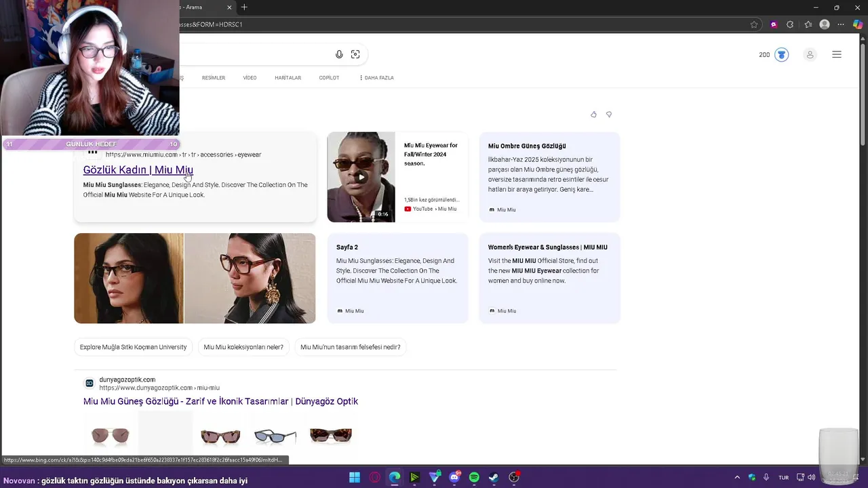
Task: Open Sayfa 2 result card
Action: coord(397,278)
